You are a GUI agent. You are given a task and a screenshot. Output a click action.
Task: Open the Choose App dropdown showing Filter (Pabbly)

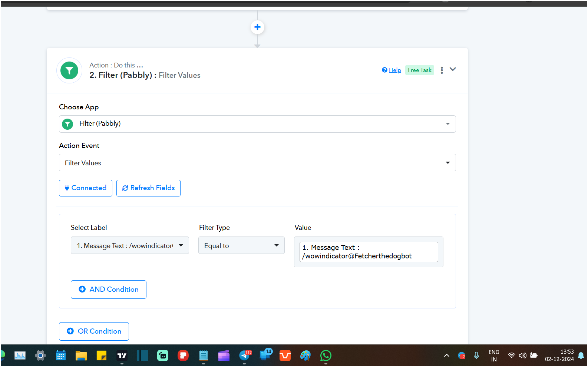pos(257,124)
